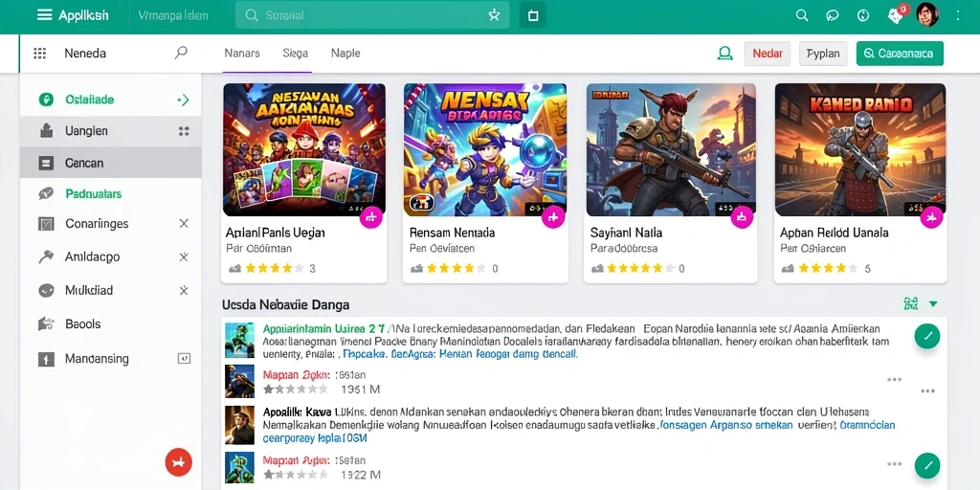Toggle the box icon beside Mandansing
Screen dimensions: 980x490
pos(184,359)
